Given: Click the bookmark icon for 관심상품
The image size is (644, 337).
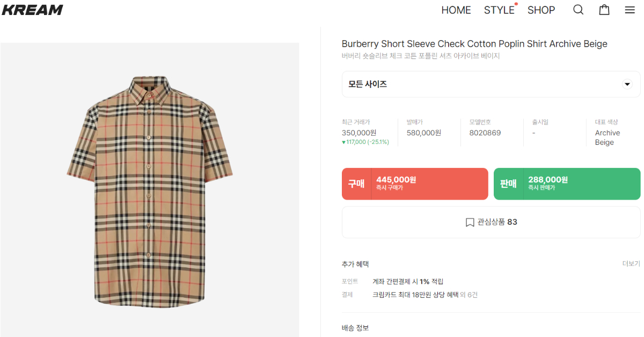Looking at the screenshot, I should pyautogui.click(x=470, y=222).
